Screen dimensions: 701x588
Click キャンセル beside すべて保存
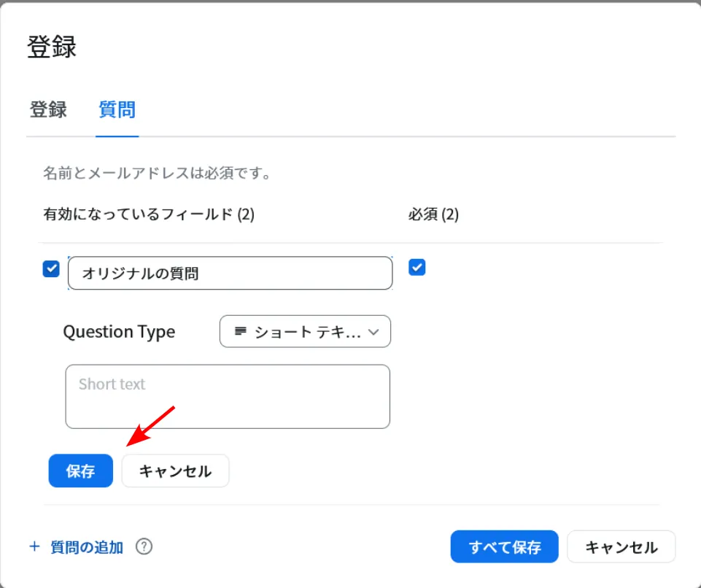click(621, 547)
